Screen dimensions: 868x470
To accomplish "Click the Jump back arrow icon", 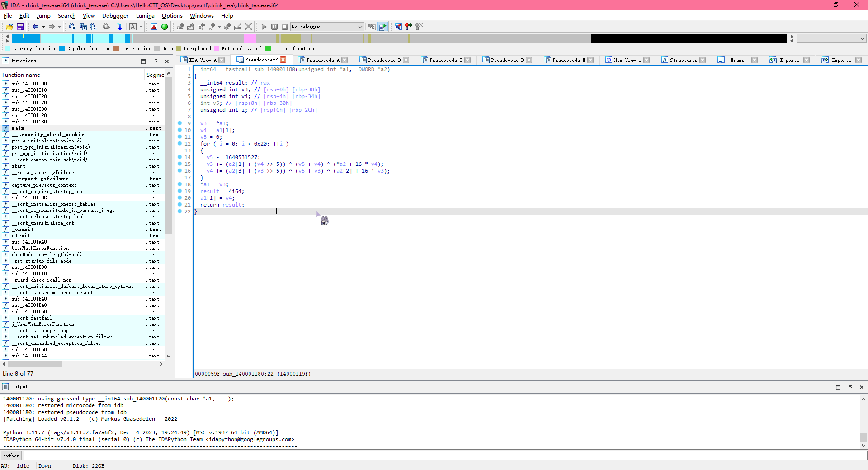I will coord(35,27).
